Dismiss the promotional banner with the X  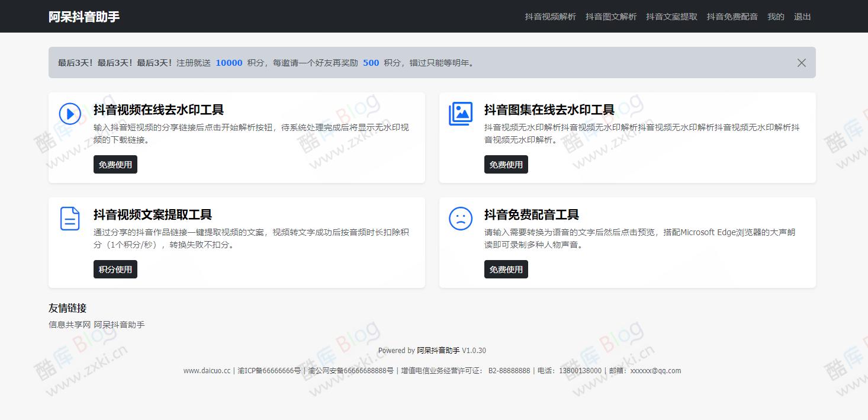tap(802, 62)
